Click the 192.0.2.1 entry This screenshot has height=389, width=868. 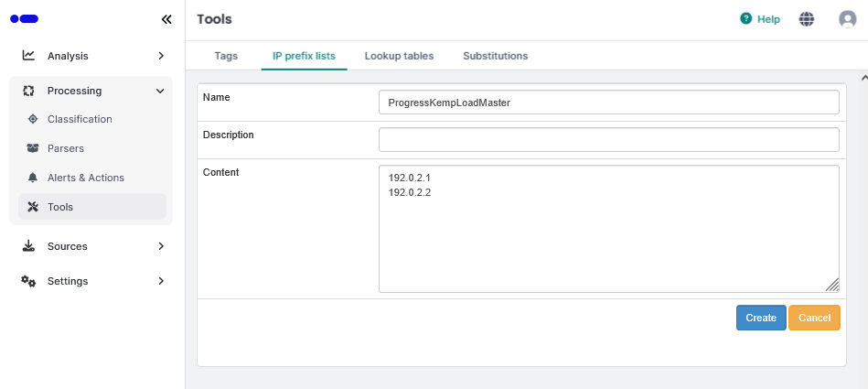pyautogui.click(x=410, y=178)
